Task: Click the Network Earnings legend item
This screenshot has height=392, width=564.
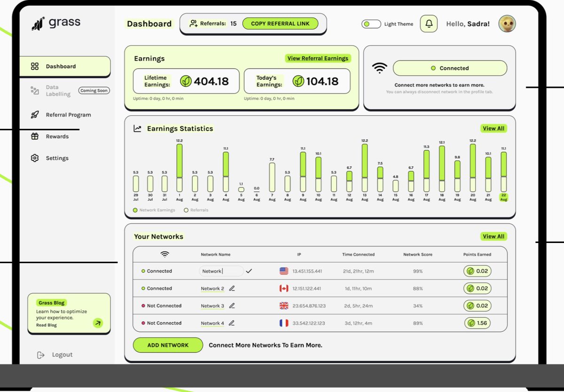Action: pos(154,210)
